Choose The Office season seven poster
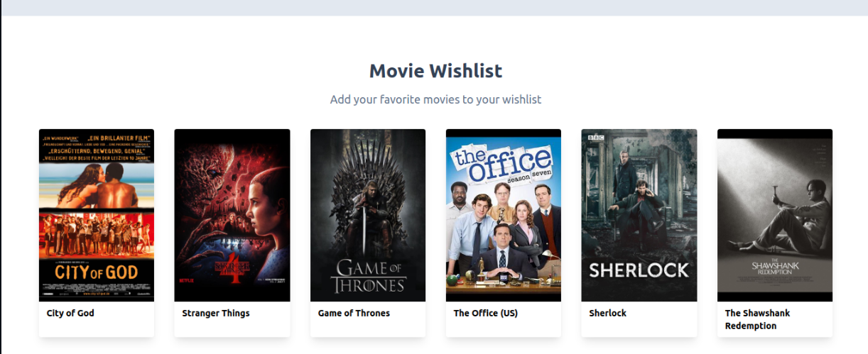868x354 pixels. point(504,215)
